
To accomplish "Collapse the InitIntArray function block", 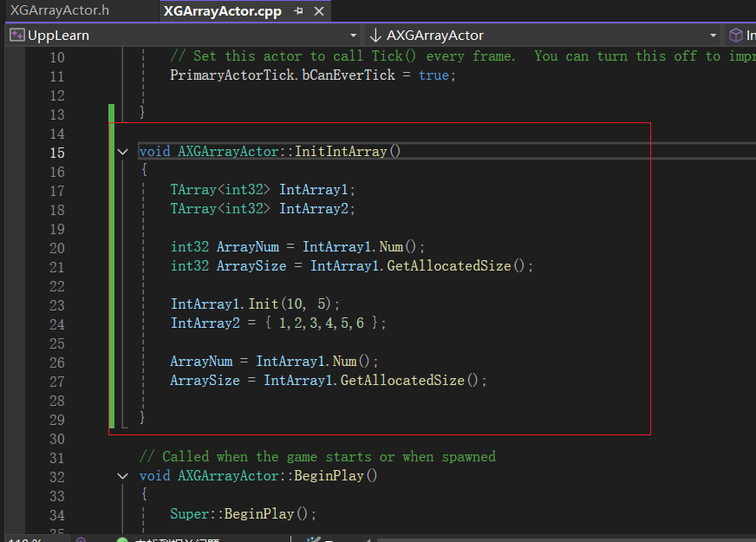I will coord(122,152).
